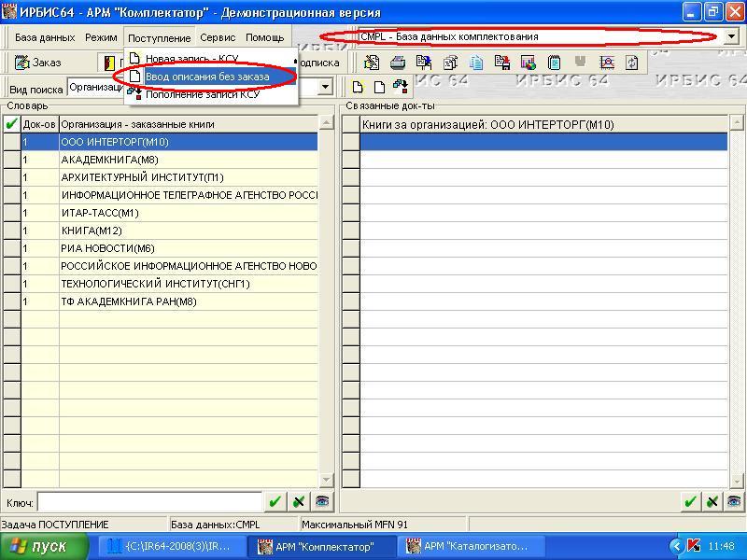The width and height of the screenshot is (747, 560).
Task: Click the green checkmark column header in the dictionary
Action: (11, 124)
